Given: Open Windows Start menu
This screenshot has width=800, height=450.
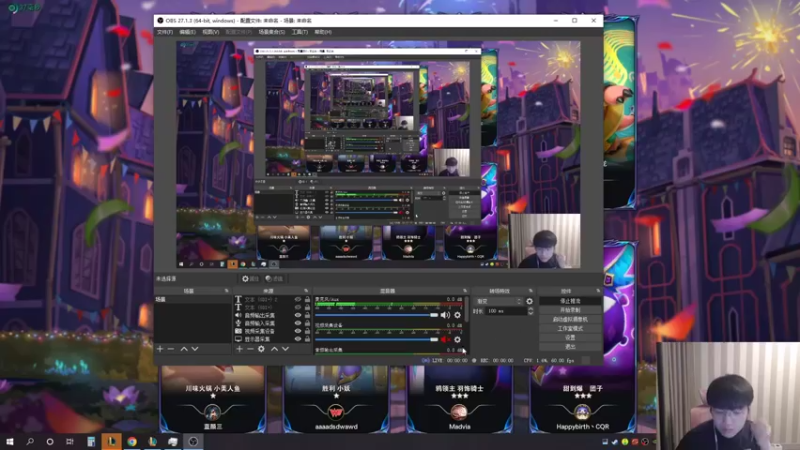Looking at the screenshot, I should pyautogui.click(x=10, y=442).
